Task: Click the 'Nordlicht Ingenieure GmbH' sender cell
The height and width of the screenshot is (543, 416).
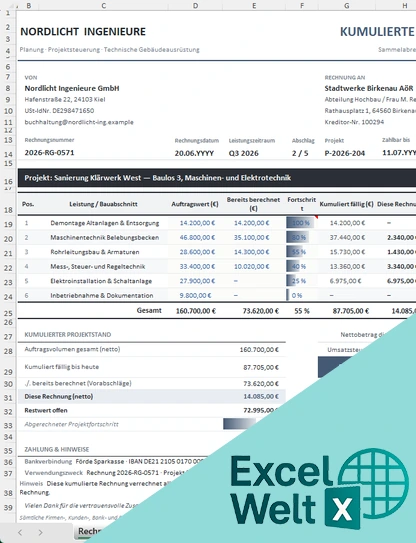Action: pos(72,88)
